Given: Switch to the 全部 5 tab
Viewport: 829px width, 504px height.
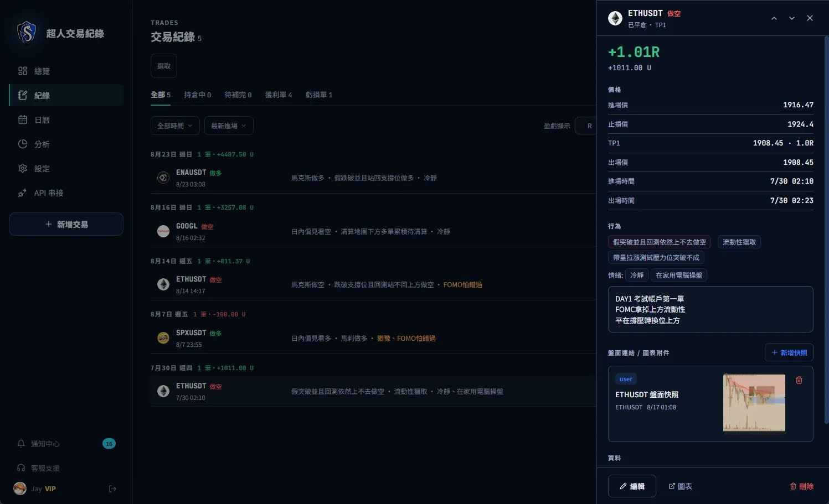Looking at the screenshot, I should coord(161,95).
